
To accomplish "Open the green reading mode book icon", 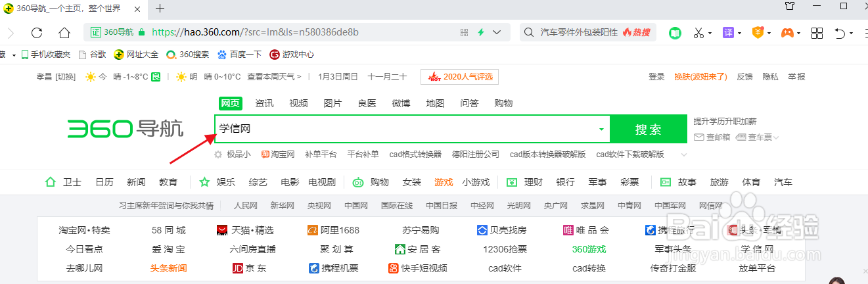I will pyautogui.click(x=675, y=32).
